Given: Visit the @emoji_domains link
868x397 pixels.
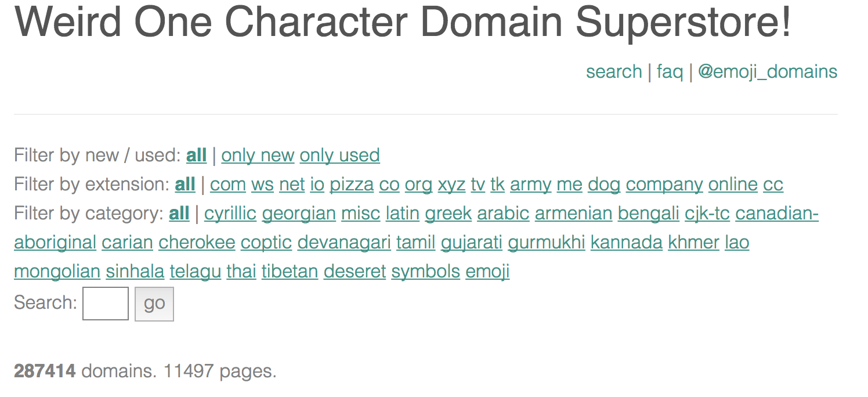Looking at the screenshot, I should point(767,71).
